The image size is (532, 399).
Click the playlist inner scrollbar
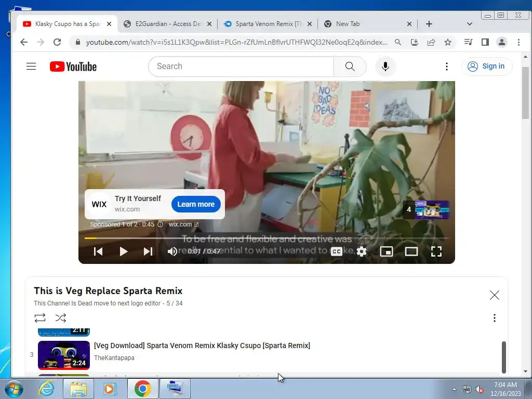point(503,357)
